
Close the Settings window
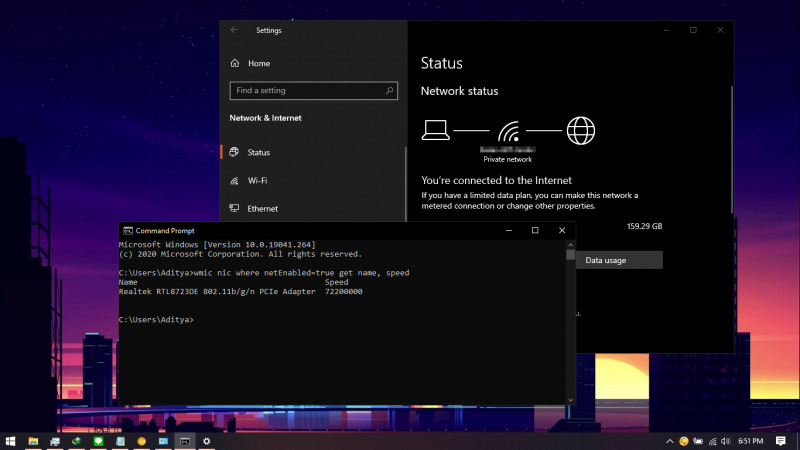720,30
